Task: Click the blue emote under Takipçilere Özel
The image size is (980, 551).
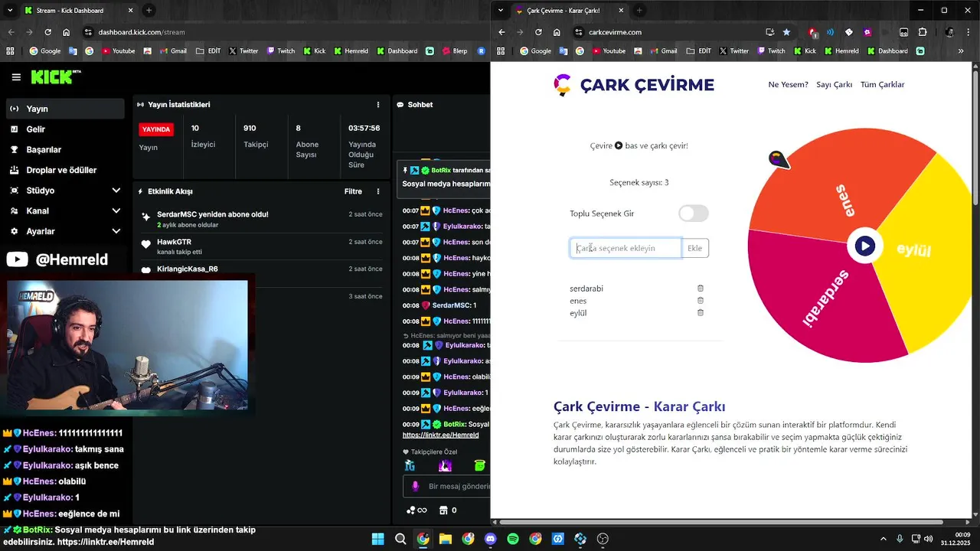Action: 410,465
